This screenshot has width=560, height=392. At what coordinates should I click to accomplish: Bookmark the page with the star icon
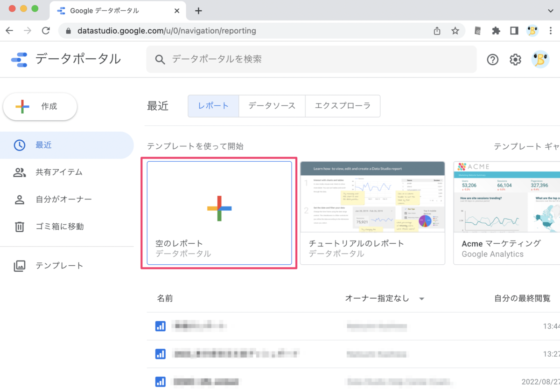tap(455, 31)
